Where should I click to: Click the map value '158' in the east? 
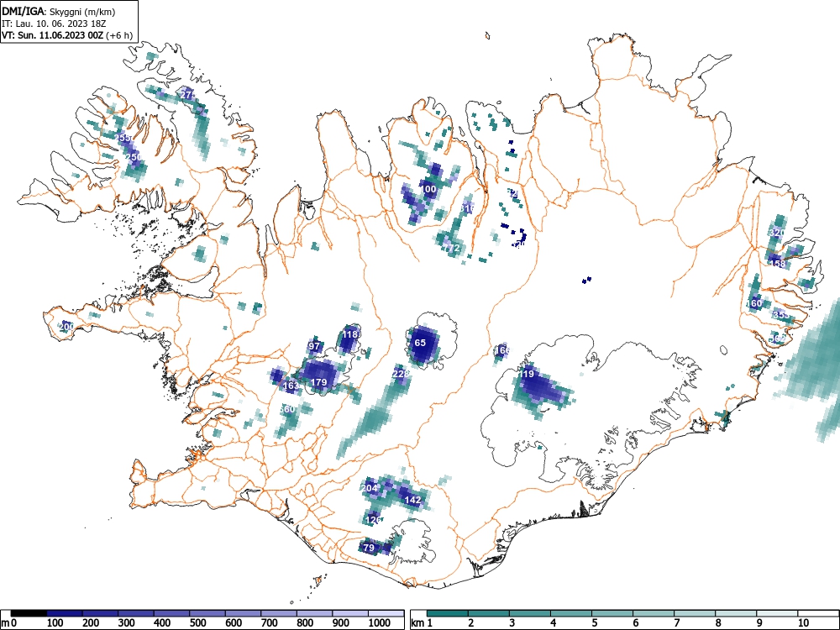pyautogui.click(x=777, y=264)
